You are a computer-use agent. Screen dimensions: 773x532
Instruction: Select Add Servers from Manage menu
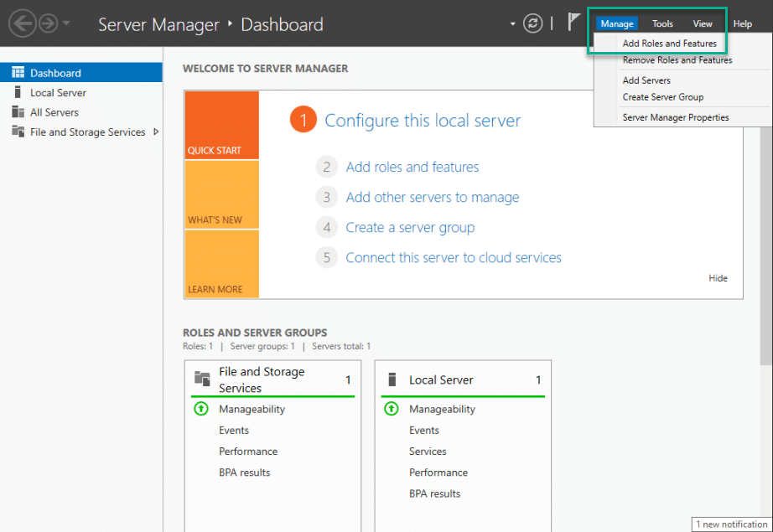pos(646,80)
